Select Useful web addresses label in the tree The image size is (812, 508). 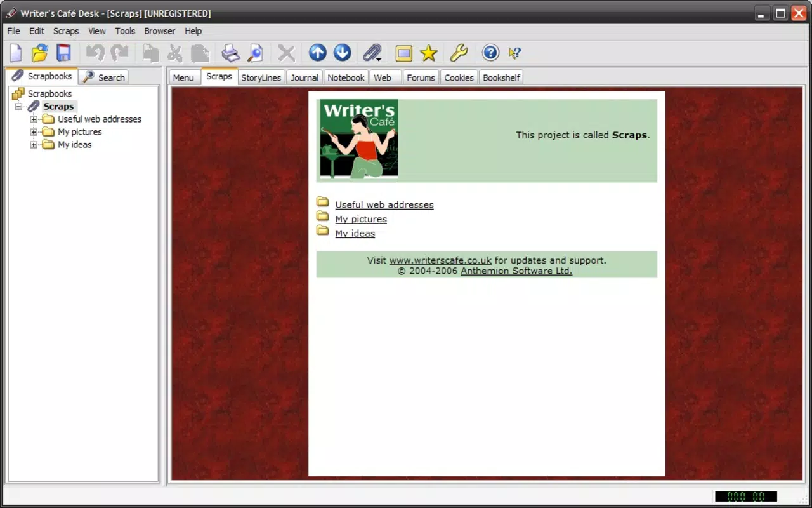100,119
